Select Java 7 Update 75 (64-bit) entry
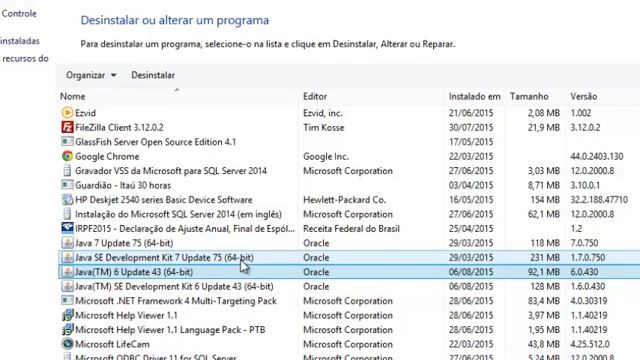This screenshot has height=360, width=640. click(x=124, y=243)
